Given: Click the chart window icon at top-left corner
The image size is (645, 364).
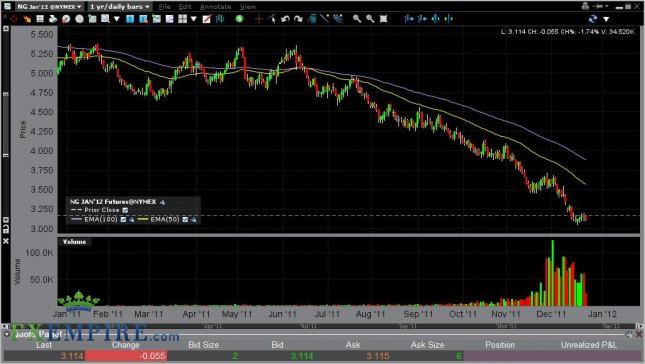Looking at the screenshot, I should point(7,7).
